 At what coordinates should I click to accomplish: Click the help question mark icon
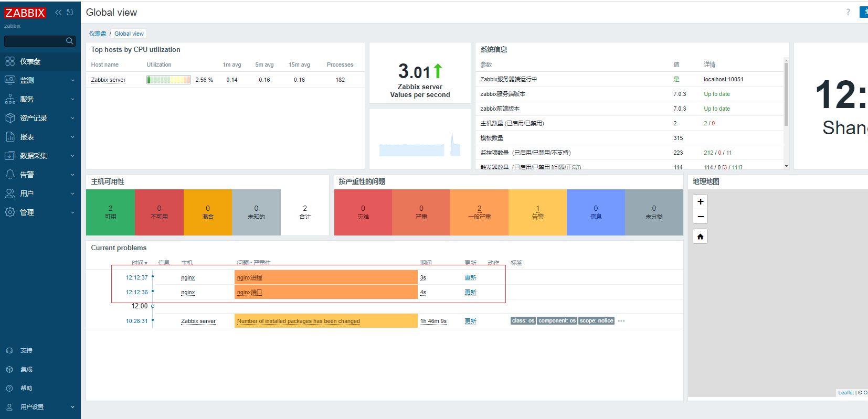(848, 12)
